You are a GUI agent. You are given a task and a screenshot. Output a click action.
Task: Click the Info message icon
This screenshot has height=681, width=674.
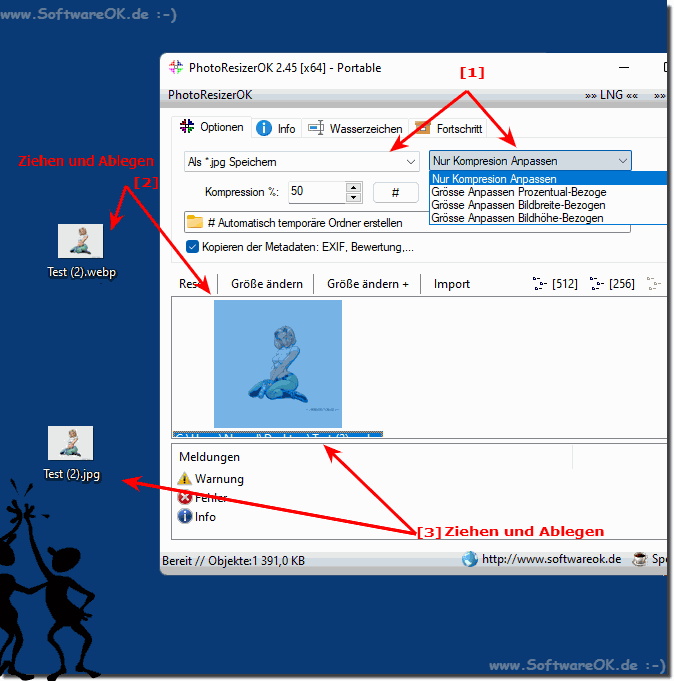[x=185, y=516]
